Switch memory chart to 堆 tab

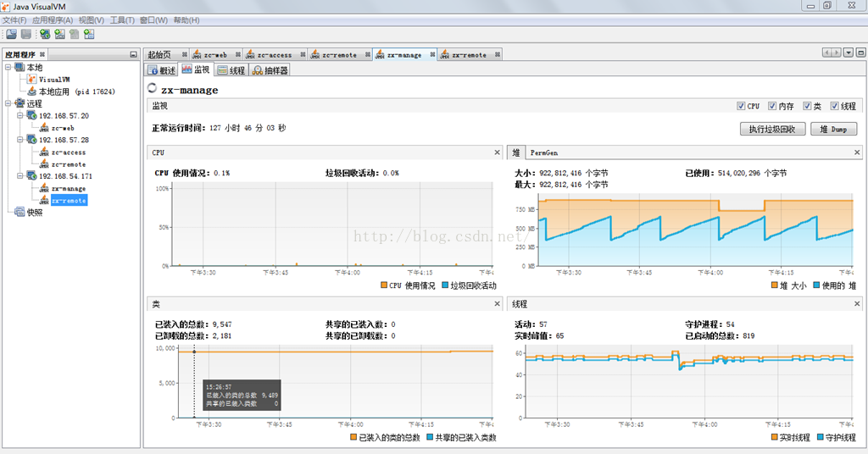(x=516, y=152)
